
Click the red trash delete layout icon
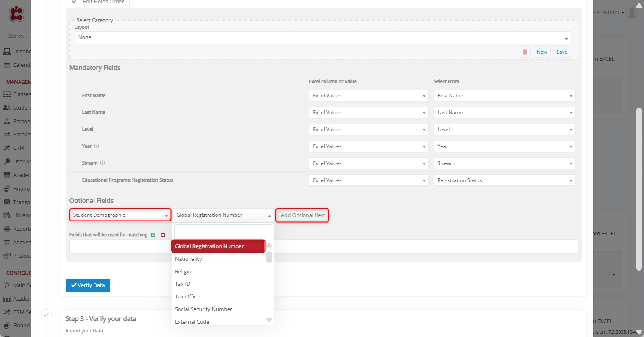[525, 52]
